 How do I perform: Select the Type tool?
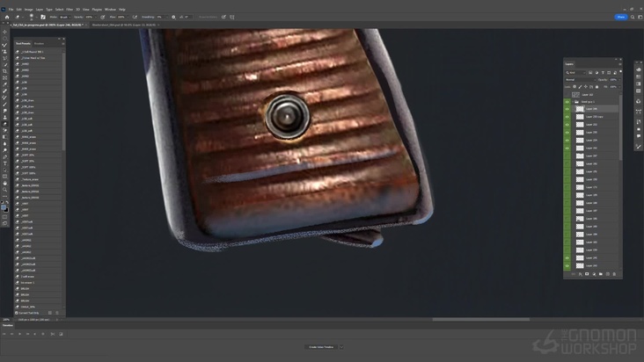point(4,163)
